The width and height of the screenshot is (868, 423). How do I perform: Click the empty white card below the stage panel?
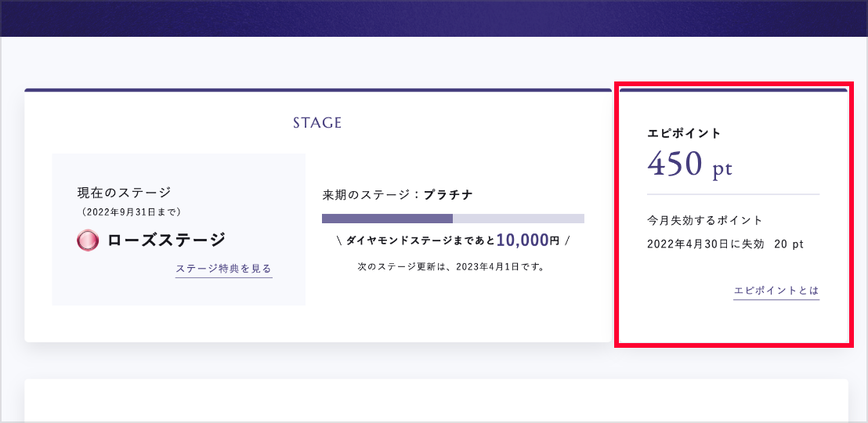tap(436, 401)
